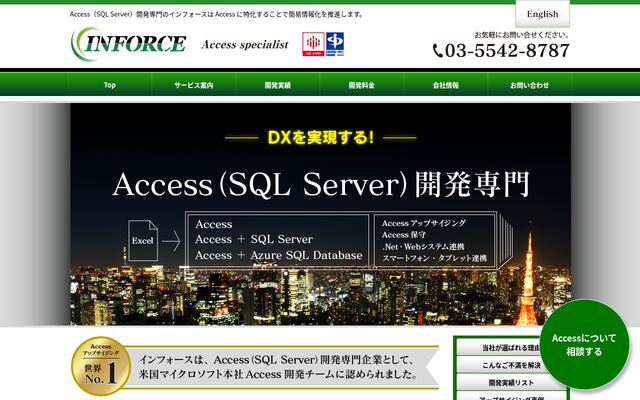
Task: Click .Net・Webシステム連携 banner text
Action: [423, 247]
